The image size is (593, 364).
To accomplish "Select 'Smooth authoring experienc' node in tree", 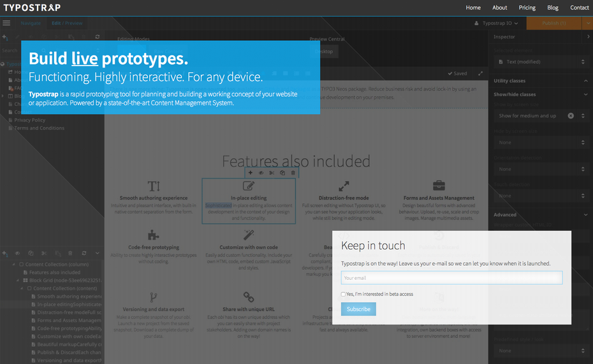I will (x=69, y=296).
